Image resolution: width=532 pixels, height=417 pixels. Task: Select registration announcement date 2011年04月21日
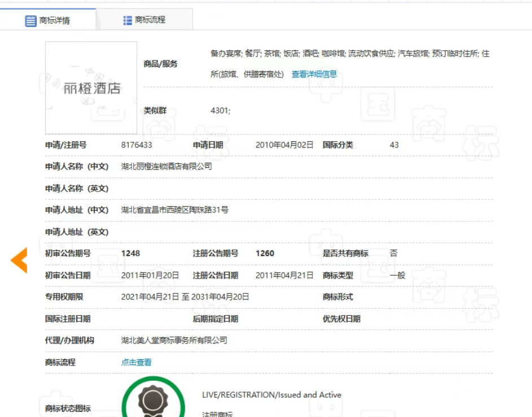(x=284, y=275)
